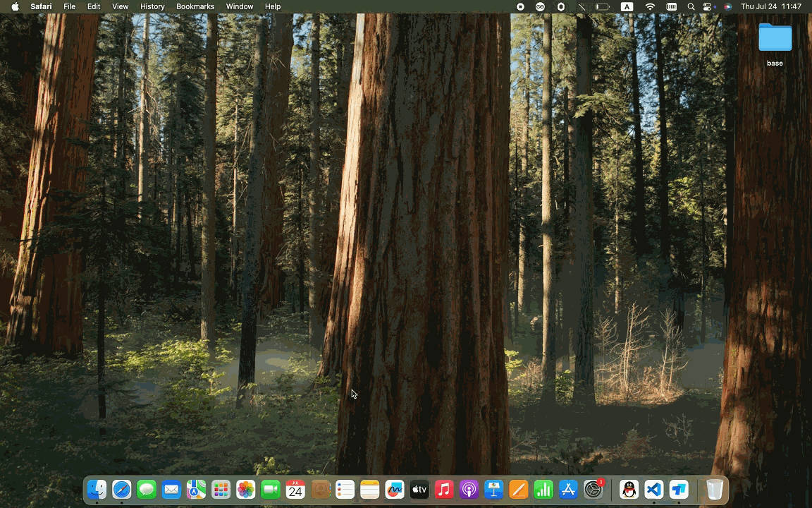
Task: Open Finder from the Dock
Action: (x=97, y=490)
